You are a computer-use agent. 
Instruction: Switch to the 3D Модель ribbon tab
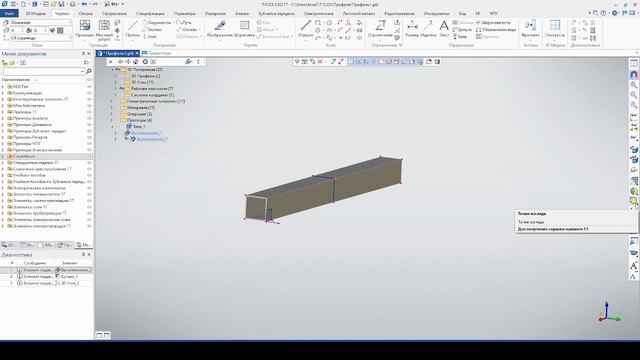pyautogui.click(x=36, y=13)
